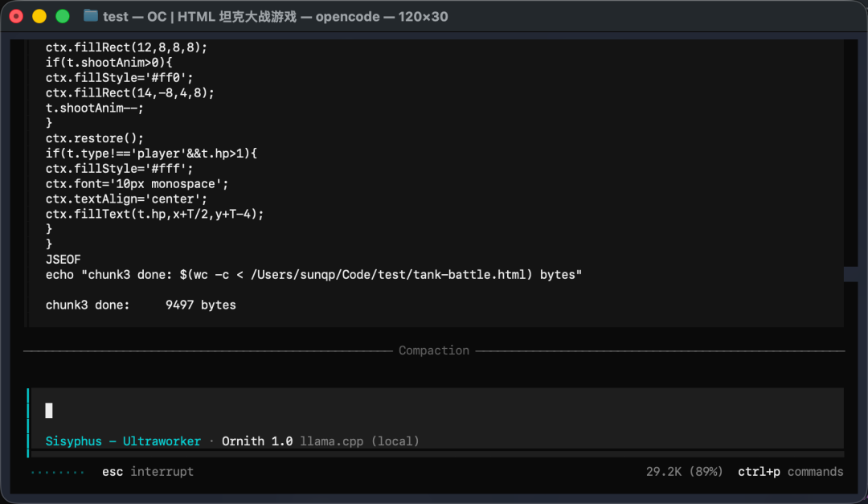Click the prompt input field cursor
This screenshot has height=504, width=868.
pos(49,411)
